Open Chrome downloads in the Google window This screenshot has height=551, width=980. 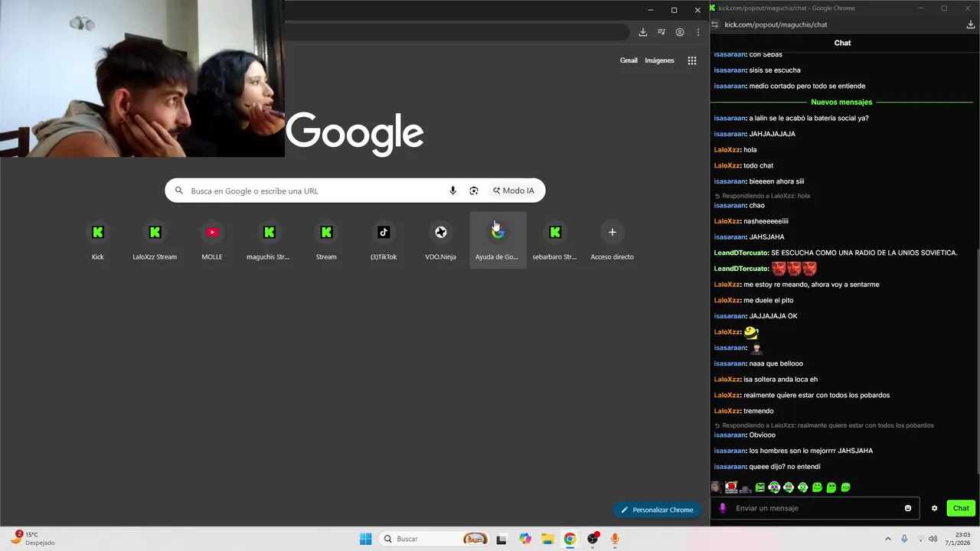click(642, 32)
